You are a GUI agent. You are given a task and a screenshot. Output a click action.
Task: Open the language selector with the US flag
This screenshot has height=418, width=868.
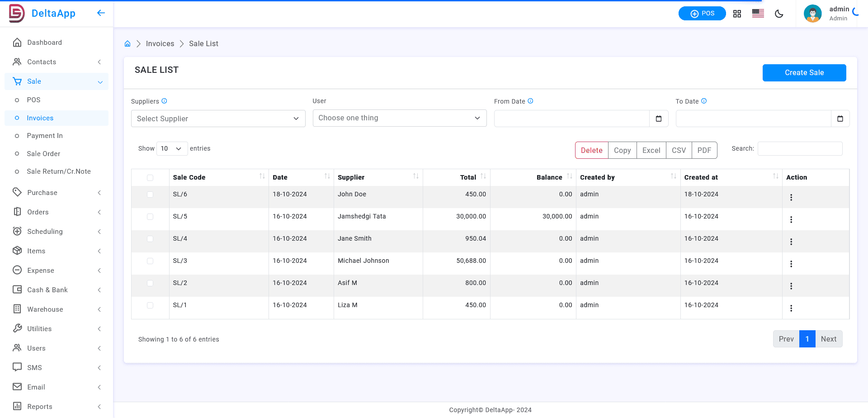point(758,14)
